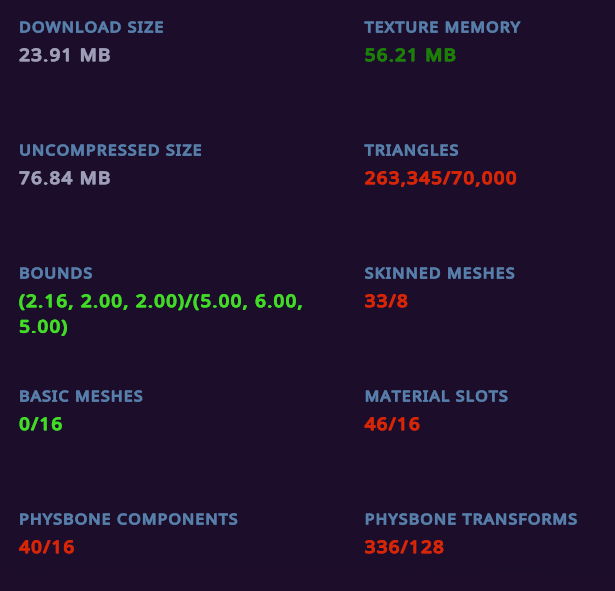615x591 pixels.
Task: Select the 40/16 physbone components value
Action: [x=47, y=547]
